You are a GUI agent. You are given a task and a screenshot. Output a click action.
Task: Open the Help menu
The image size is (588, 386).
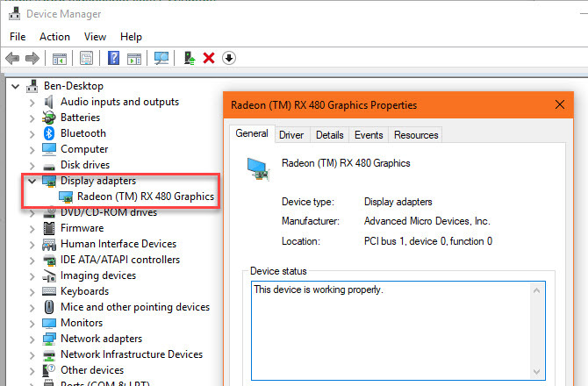tap(131, 37)
